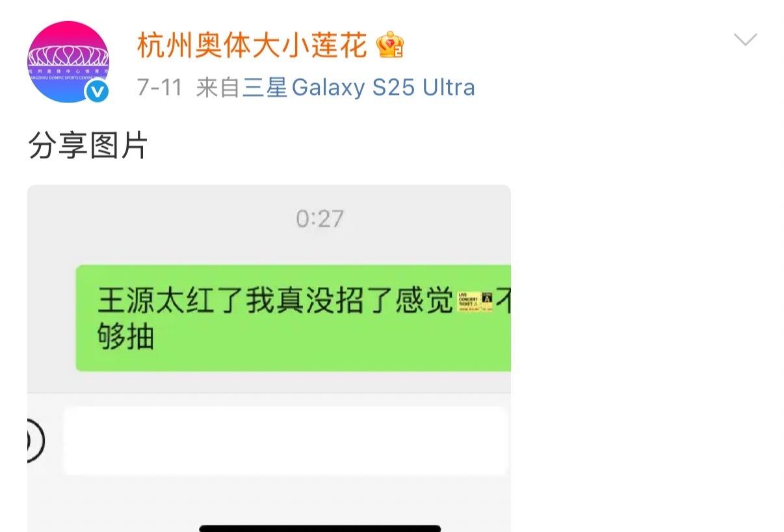Tap the gray area below the input field

point(269,499)
